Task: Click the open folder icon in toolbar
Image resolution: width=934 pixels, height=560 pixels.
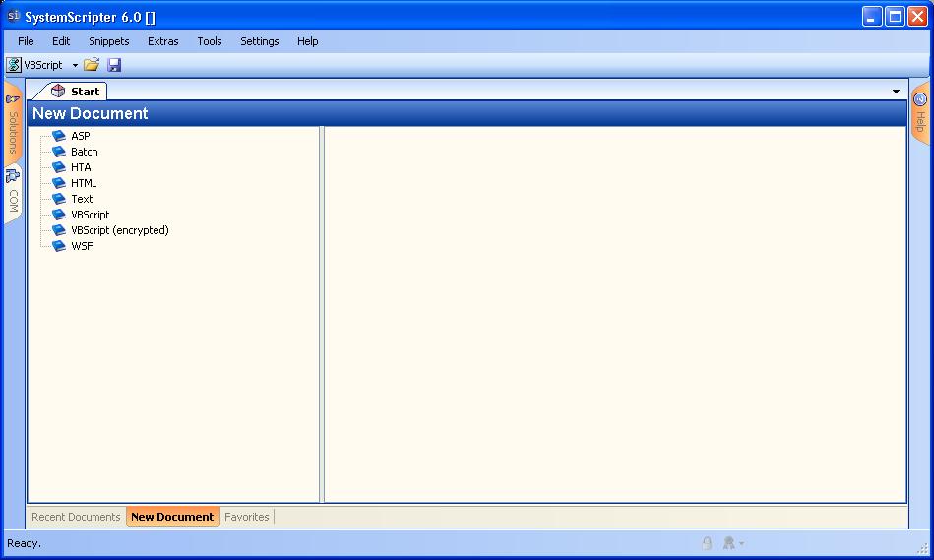Action: 92,65
